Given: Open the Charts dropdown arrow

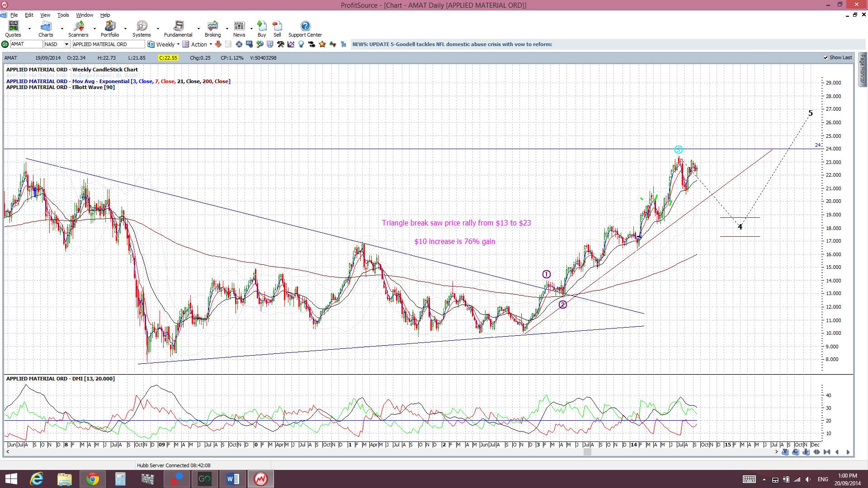Looking at the screenshot, I should point(62,29).
